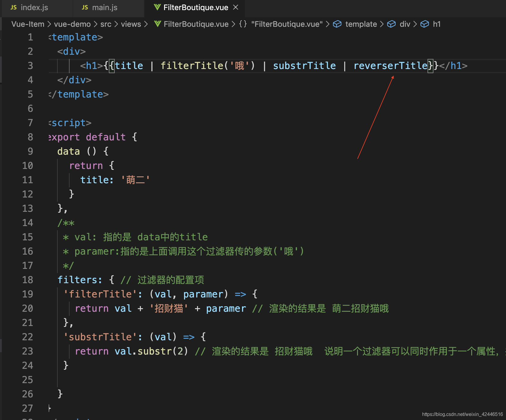Click the Vue icon in breadcrumb
This screenshot has width=506, height=420.
point(158,24)
